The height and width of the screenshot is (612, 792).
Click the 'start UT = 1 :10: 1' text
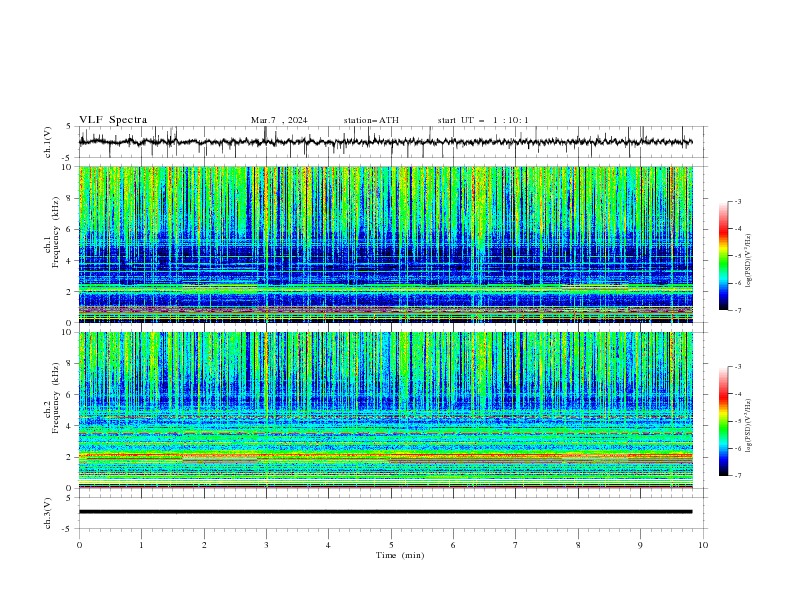[x=483, y=120]
